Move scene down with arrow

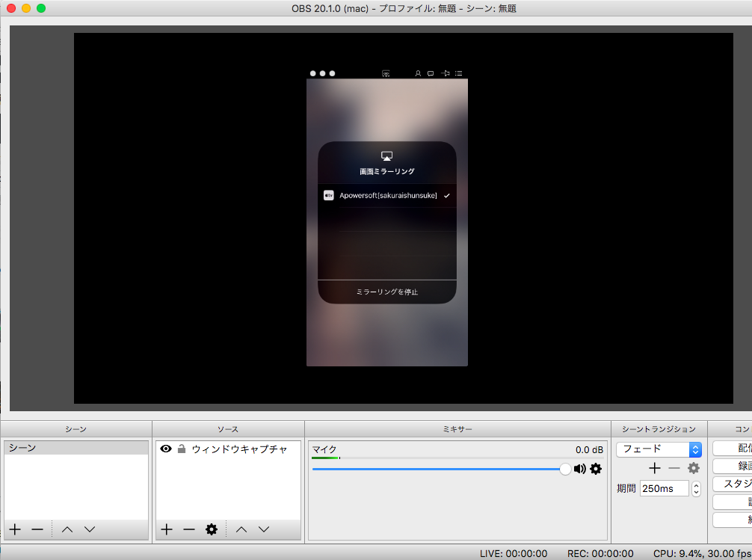[90, 529]
